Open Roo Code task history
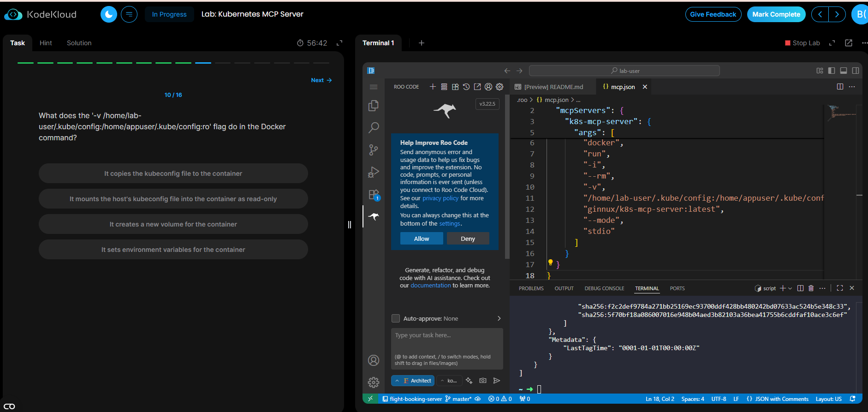 (x=466, y=87)
